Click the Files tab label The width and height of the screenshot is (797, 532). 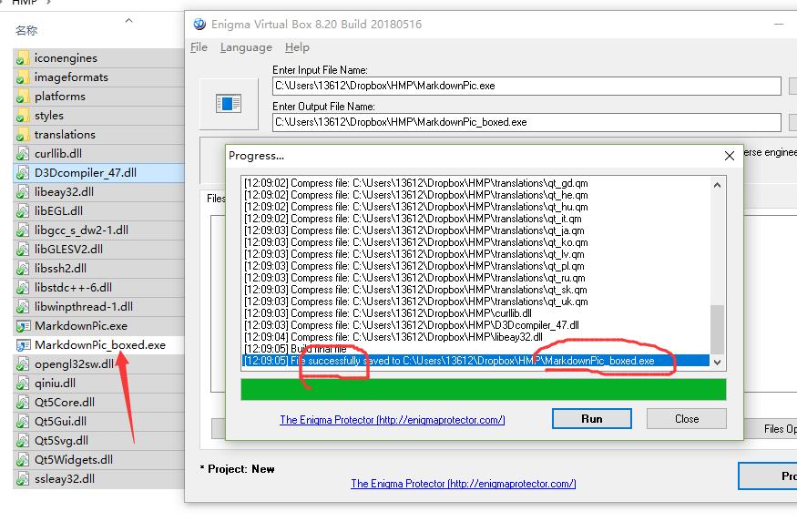[x=216, y=199]
